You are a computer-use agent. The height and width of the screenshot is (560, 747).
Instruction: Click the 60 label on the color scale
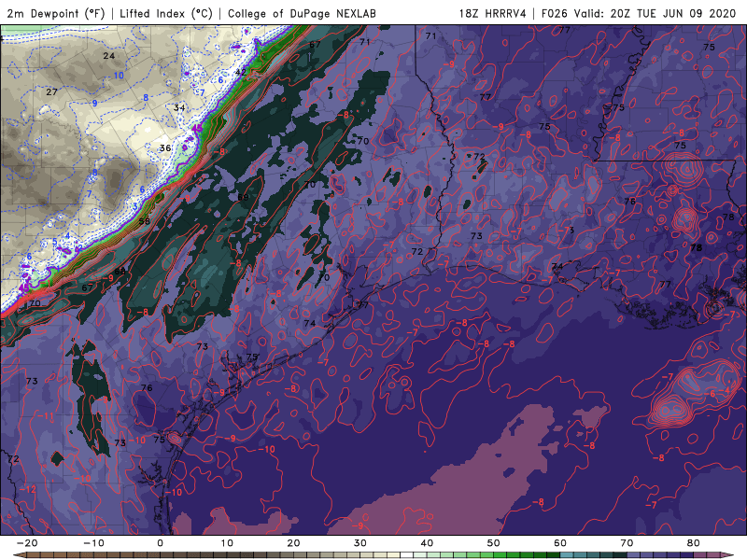coord(560,543)
